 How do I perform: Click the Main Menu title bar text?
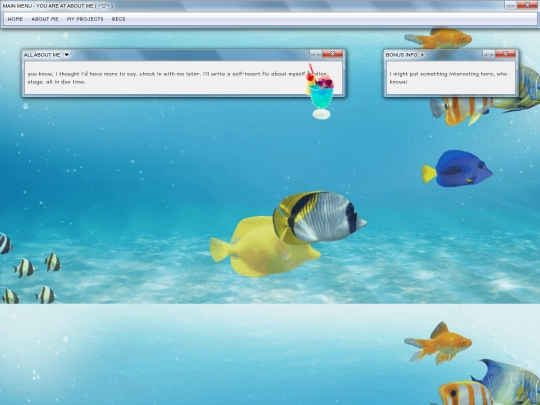pos(58,6)
